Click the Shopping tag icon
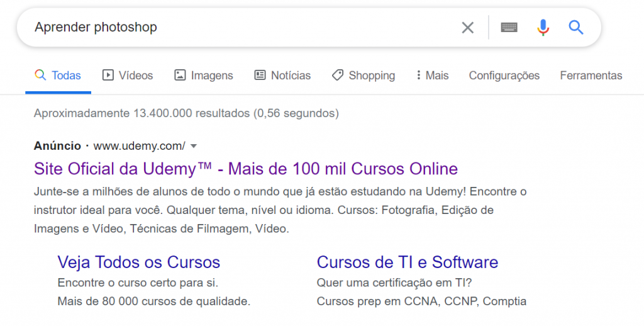 click(338, 76)
